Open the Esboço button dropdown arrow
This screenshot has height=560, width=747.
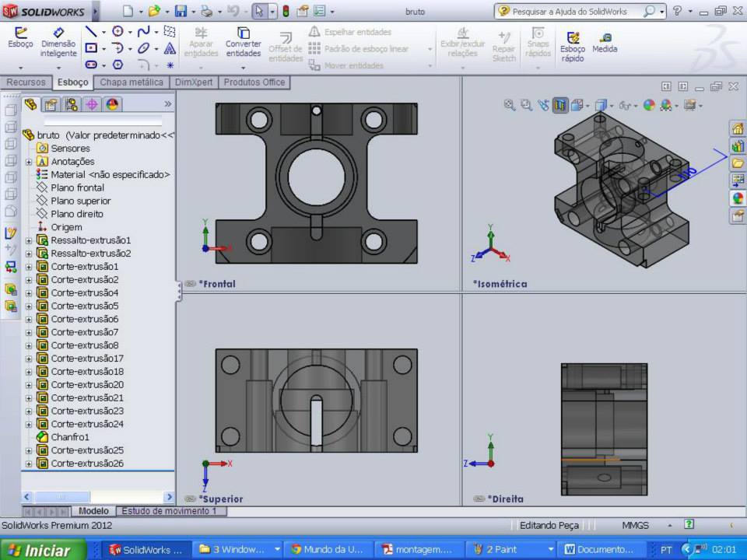tap(20, 68)
